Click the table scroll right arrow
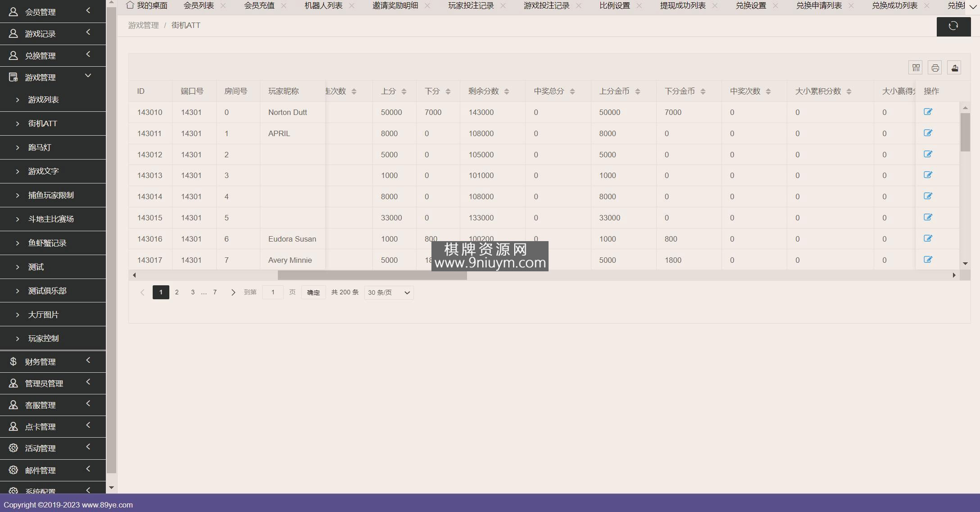 [x=954, y=275]
